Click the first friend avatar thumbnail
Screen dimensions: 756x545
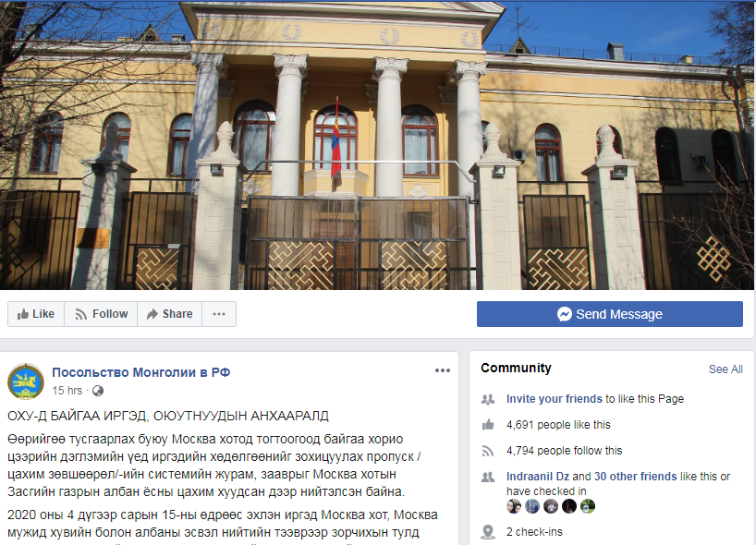(x=514, y=506)
